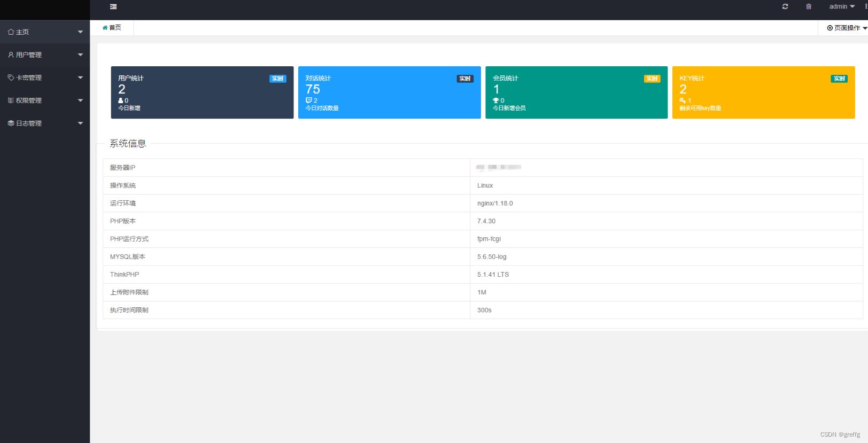Click the key icon in KEY统计 card
The width and height of the screenshot is (868, 443).
click(683, 100)
